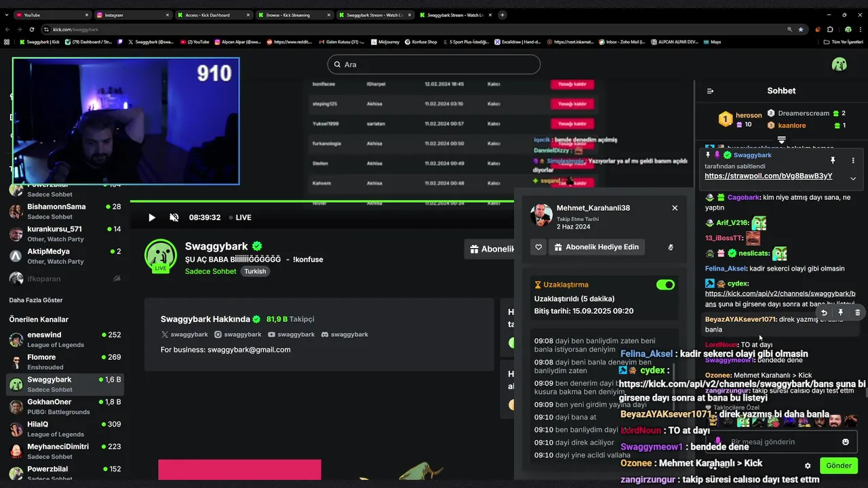Open HilalQ recommended channel
Image resolution: width=868 pixels, height=488 pixels.
tap(64, 429)
